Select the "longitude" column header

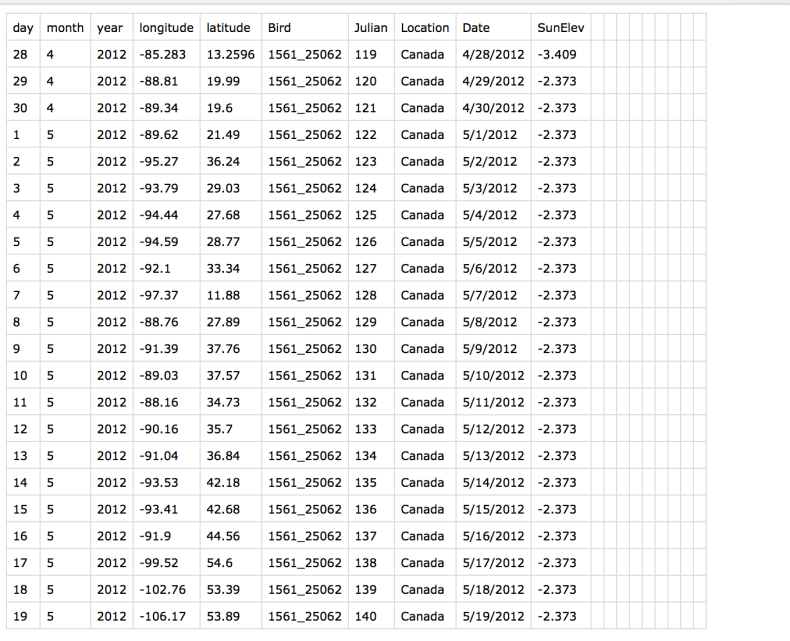[166, 27]
